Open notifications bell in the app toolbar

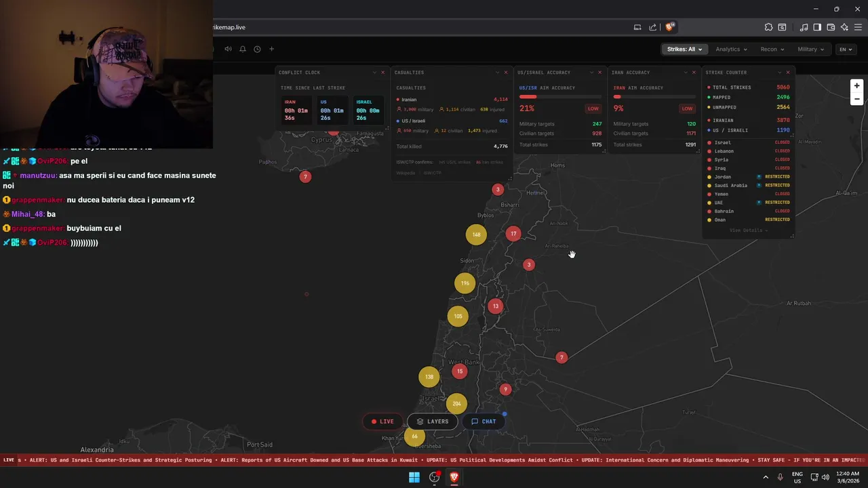(x=242, y=49)
